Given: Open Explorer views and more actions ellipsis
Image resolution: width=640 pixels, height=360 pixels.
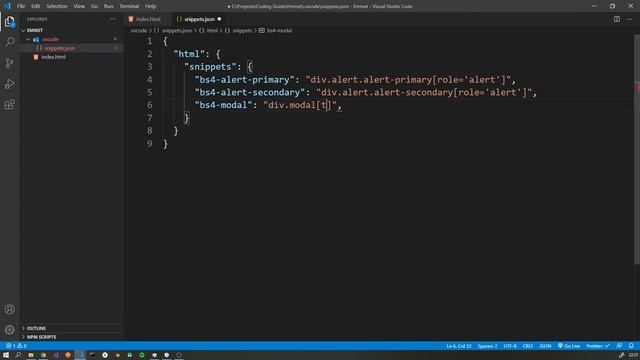Looking at the screenshot, I should (x=113, y=19).
